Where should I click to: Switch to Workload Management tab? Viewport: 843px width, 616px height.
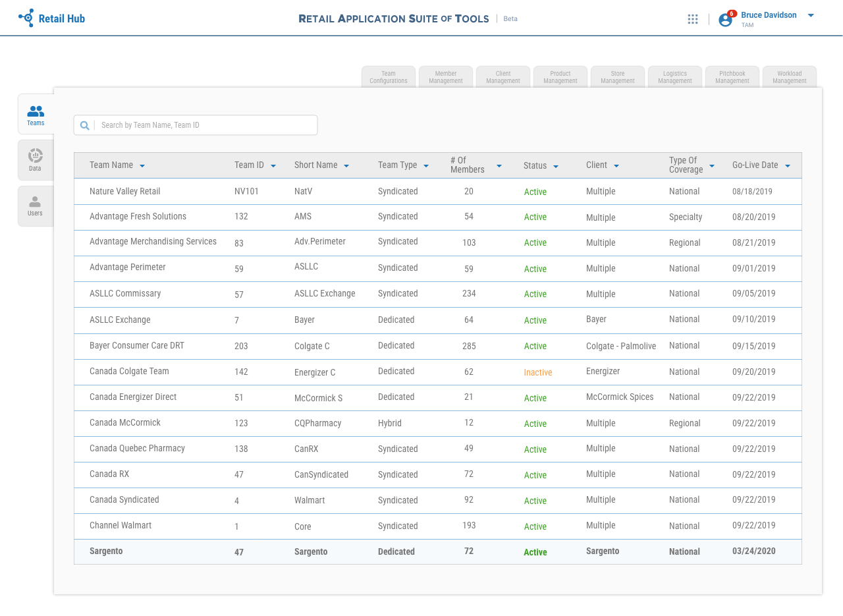pyautogui.click(x=790, y=77)
